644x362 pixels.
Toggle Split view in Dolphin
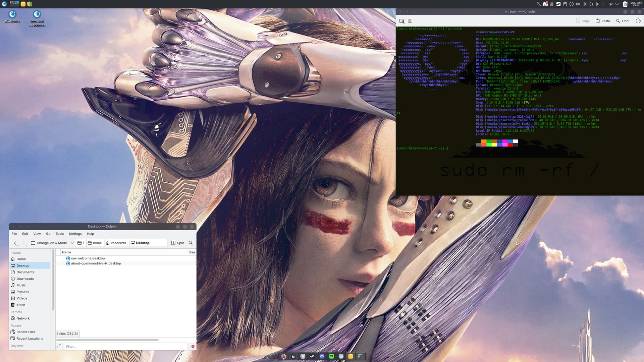[x=177, y=243]
